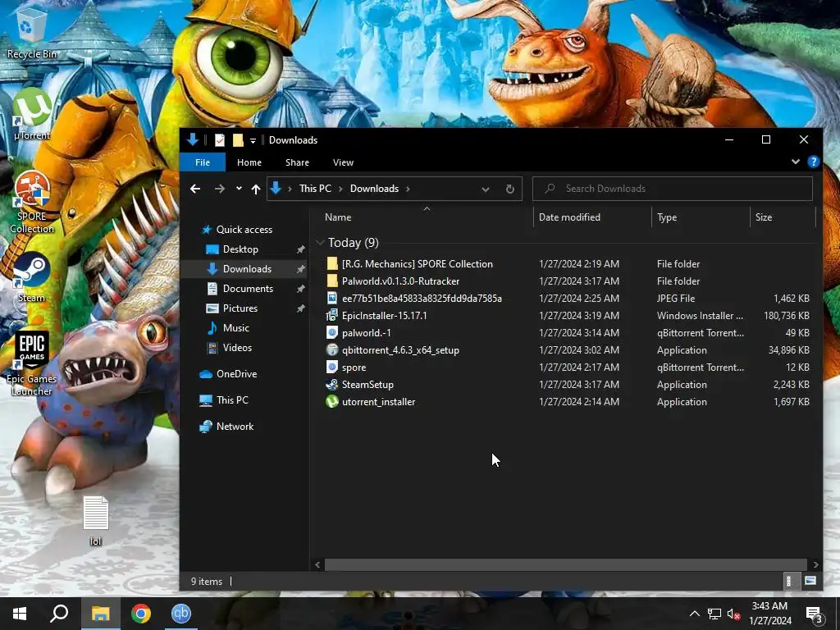Image resolution: width=840 pixels, height=630 pixels.
Task: Sort by Date modified column
Action: (592, 217)
